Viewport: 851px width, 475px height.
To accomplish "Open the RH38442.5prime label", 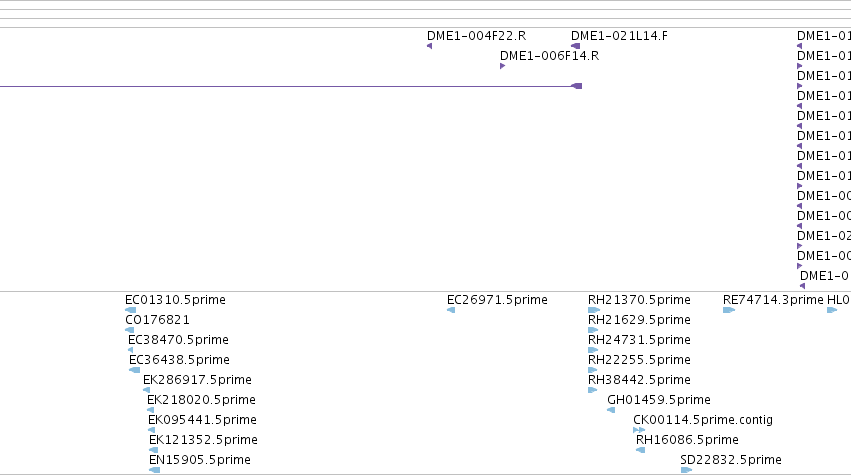I will (x=639, y=380).
